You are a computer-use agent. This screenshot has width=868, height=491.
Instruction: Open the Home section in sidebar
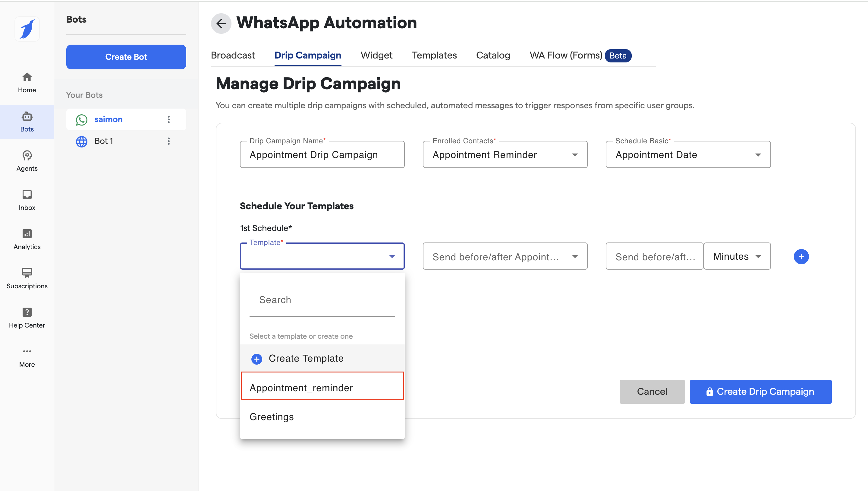[x=27, y=82]
